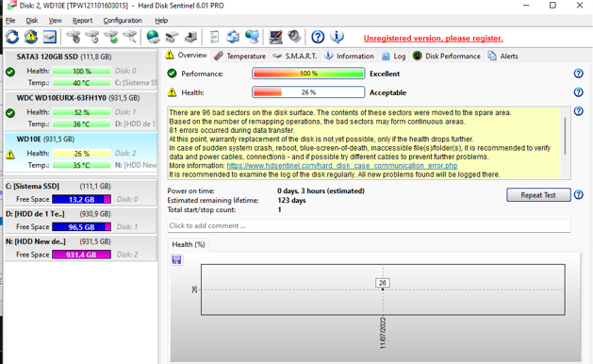
Task: Select the SATA3 120GB SSD disk title
Action: coord(64,57)
